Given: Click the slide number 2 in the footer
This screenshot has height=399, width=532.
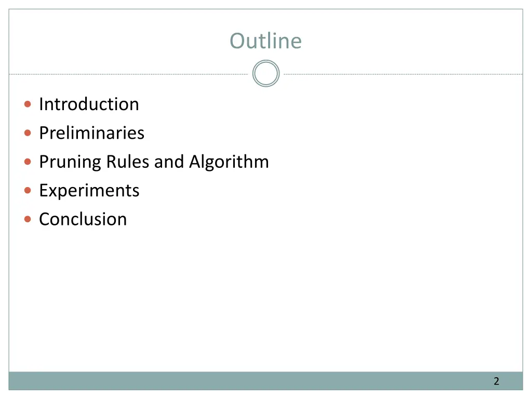Looking at the screenshot, I should pos(496,381).
